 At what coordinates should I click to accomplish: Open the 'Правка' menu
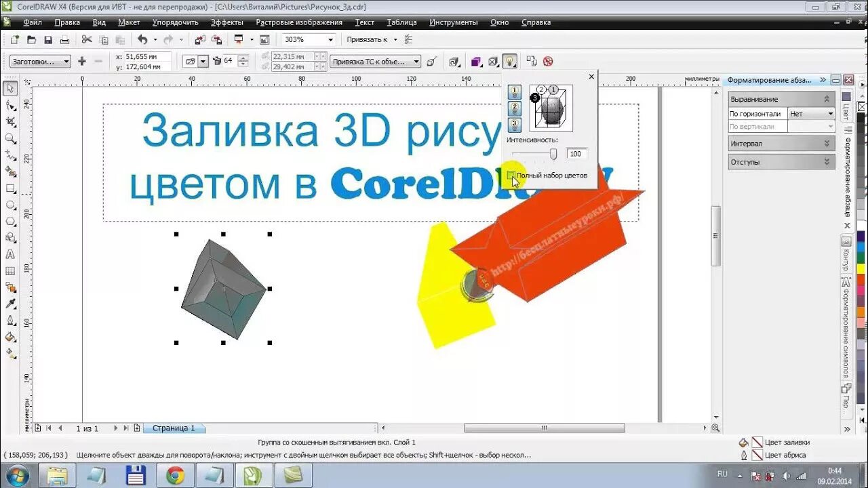tap(67, 22)
